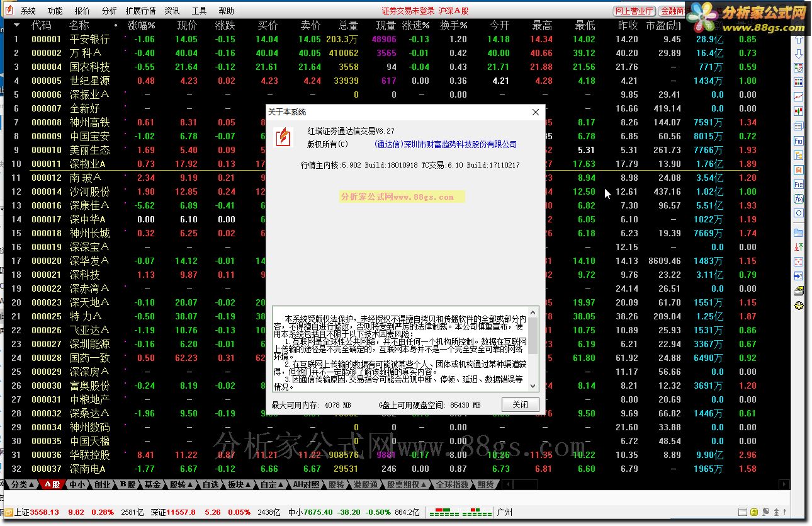Expand the 港股通▲ tab menu
The height and width of the screenshot is (526, 812).
point(366,484)
